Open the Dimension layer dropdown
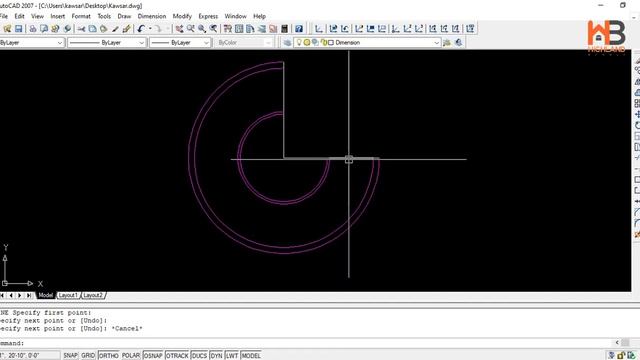This screenshot has height=360, width=640. 436,42
